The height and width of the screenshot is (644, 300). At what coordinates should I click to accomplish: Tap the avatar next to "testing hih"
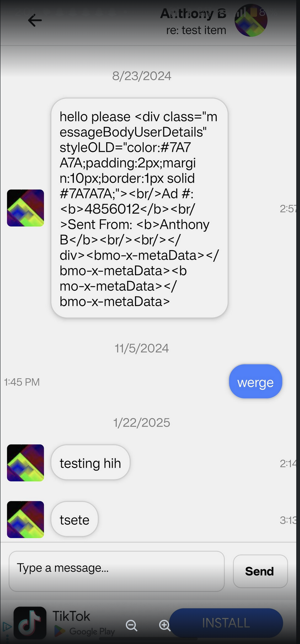(x=25, y=463)
